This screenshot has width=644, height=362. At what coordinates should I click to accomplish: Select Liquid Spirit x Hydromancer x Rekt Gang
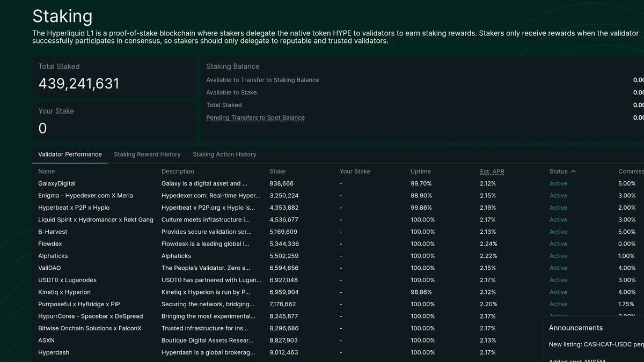[96, 220]
